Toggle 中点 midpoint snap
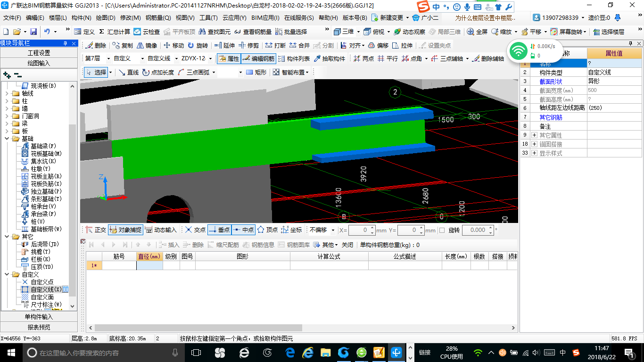This screenshot has height=362, width=644. click(x=243, y=230)
